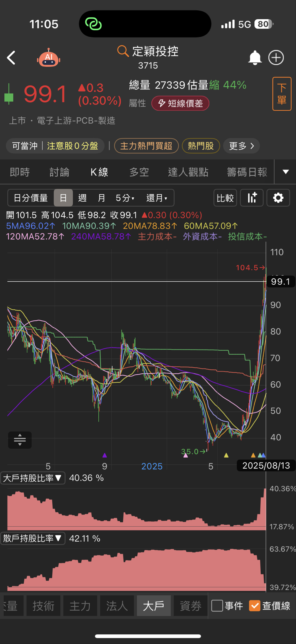Viewport: 296px width, 644px height.
Task: Open chart settings gear icon
Action: pyautogui.click(x=278, y=198)
